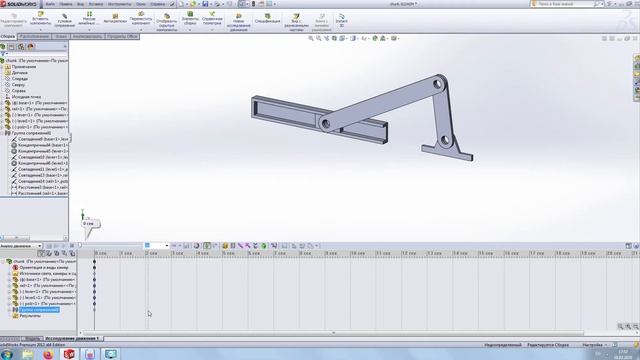Add a Contact in the motion study toolbar
This screenshot has height=360, width=640.
click(256, 246)
